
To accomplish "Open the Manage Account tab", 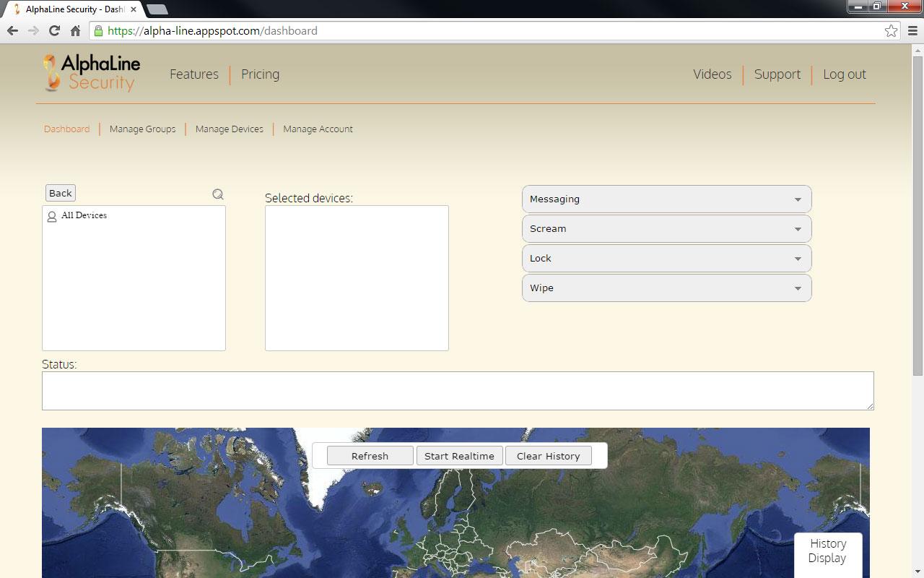I will [x=318, y=129].
